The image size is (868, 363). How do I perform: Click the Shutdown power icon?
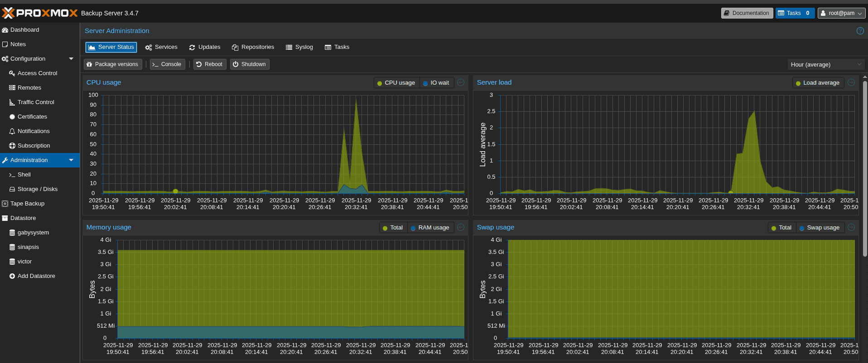point(236,64)
